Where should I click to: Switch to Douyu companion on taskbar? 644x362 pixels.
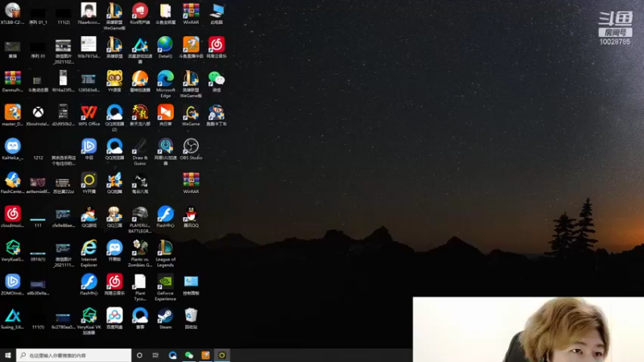pyautogui.click(x=205, y=356)
